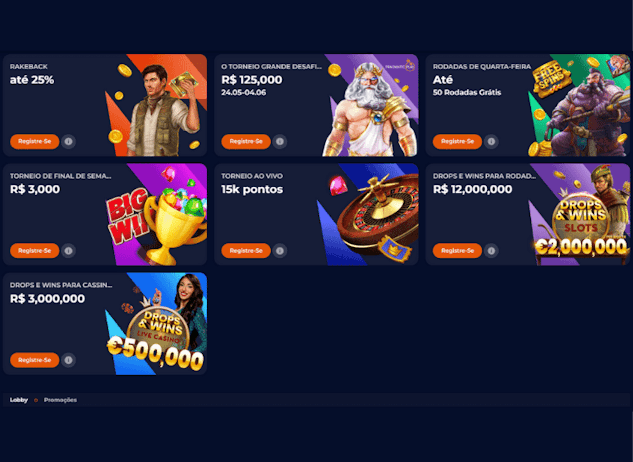
Task: Click Registre-Se on Torneio de Final de Semana
Action: pyautogui.click(x=35, y=251)
